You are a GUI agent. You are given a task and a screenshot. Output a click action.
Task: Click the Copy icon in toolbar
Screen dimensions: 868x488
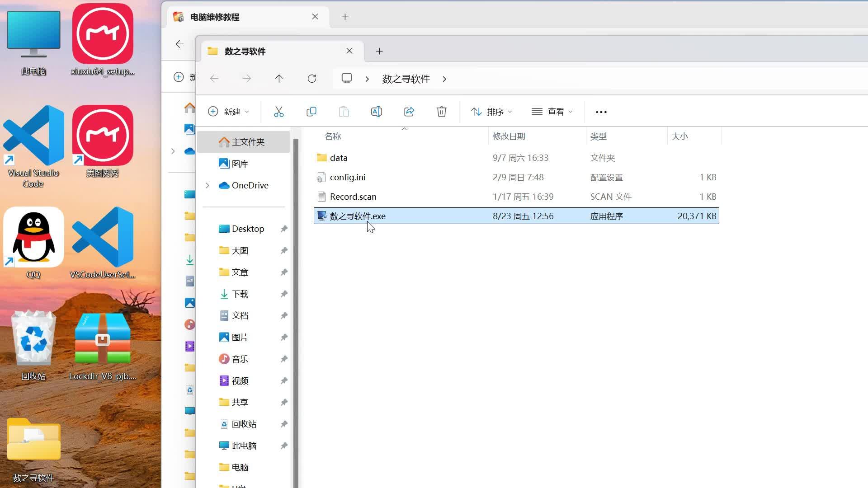click(311, 112)
